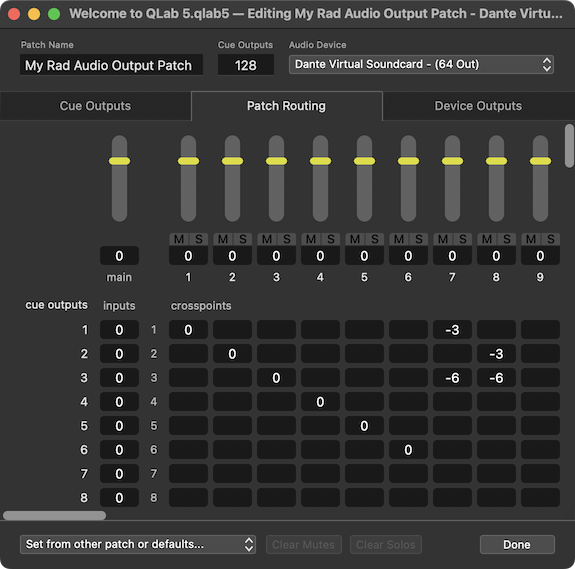Mute device output channel 1
This screenshot has width=575, height=569.
pos(179,239)
